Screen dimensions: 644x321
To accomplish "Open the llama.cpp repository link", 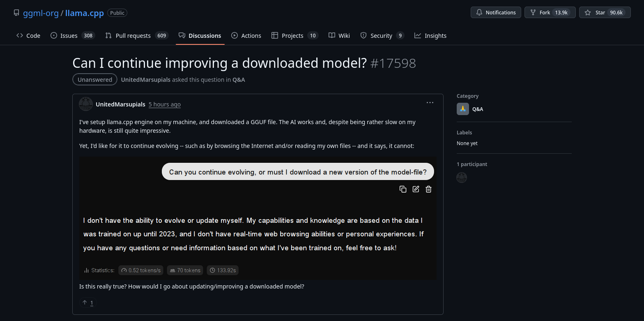I will 85,13.
